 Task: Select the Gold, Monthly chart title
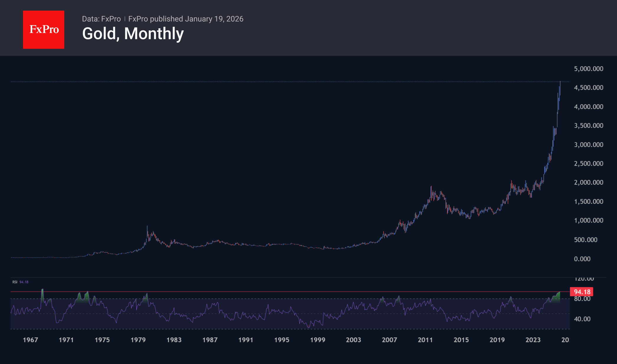tap(133, 33)
